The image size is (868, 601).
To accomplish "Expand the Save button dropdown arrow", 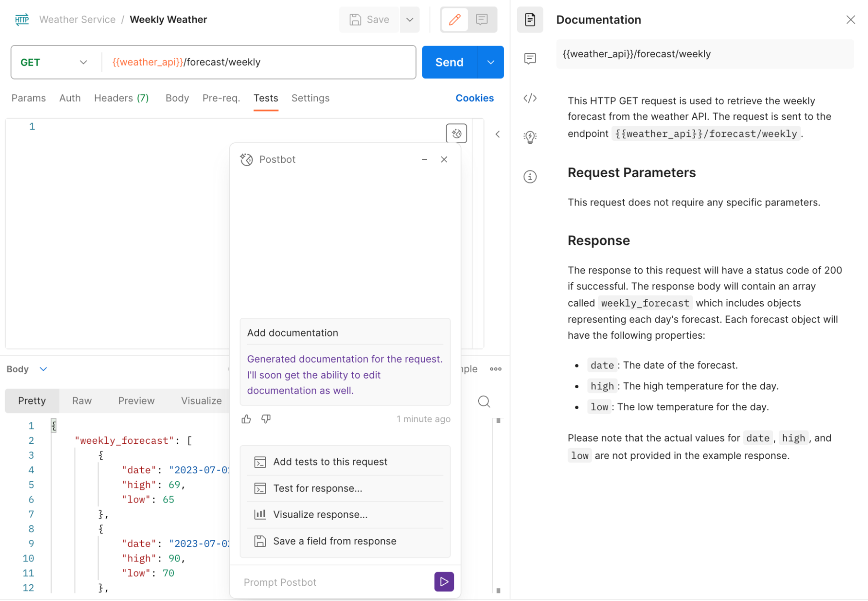I will point(410,19).
